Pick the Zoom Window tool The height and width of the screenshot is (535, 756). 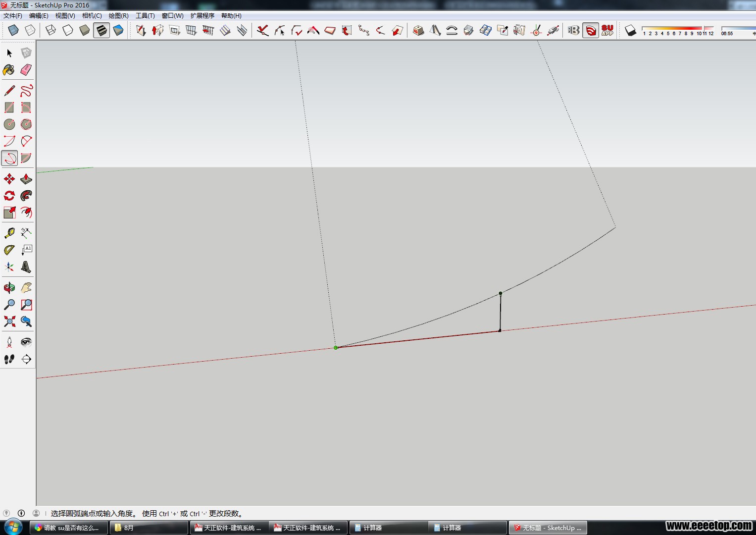click(x=26, y=305)
